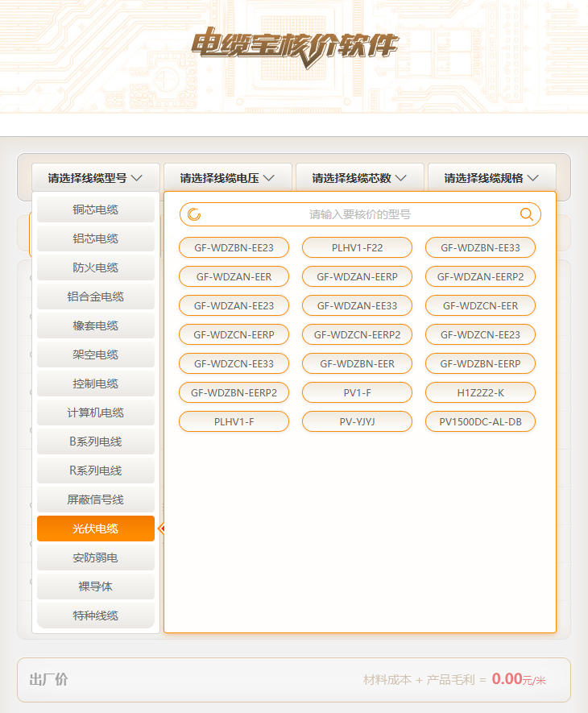
Task: Click the refresh icon in search box
Action: tap(194, 214)
